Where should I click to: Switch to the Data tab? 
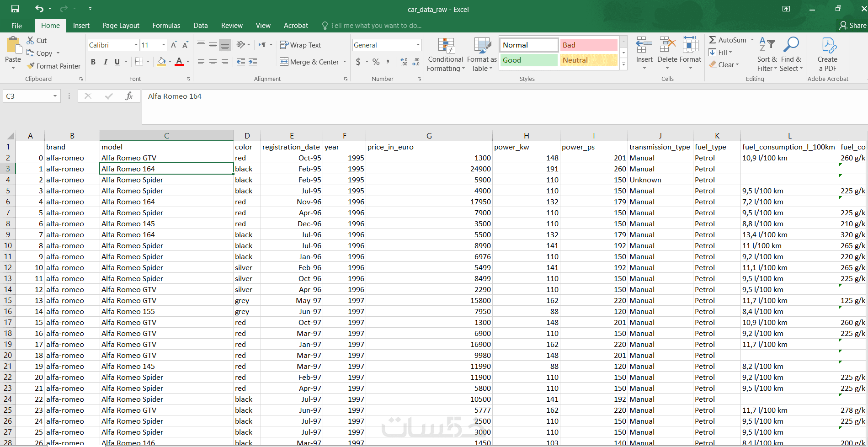(x=200, y=26)
